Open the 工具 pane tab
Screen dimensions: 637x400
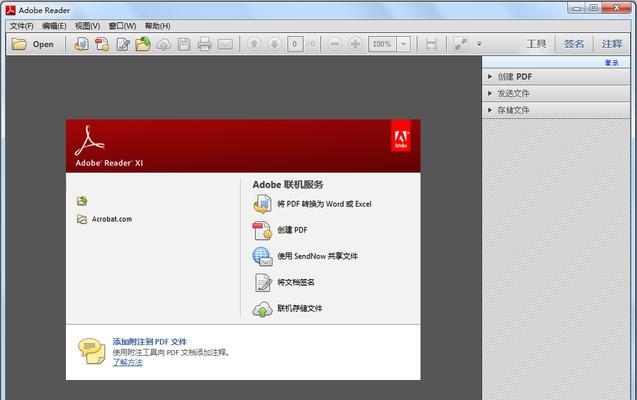536,44
